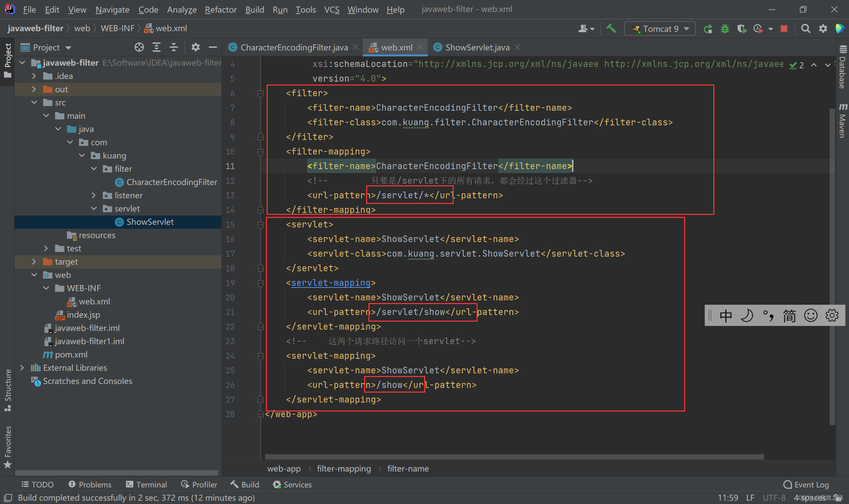Locate current file with crosshair icon
849x504 pixels.
coord(139,47)
